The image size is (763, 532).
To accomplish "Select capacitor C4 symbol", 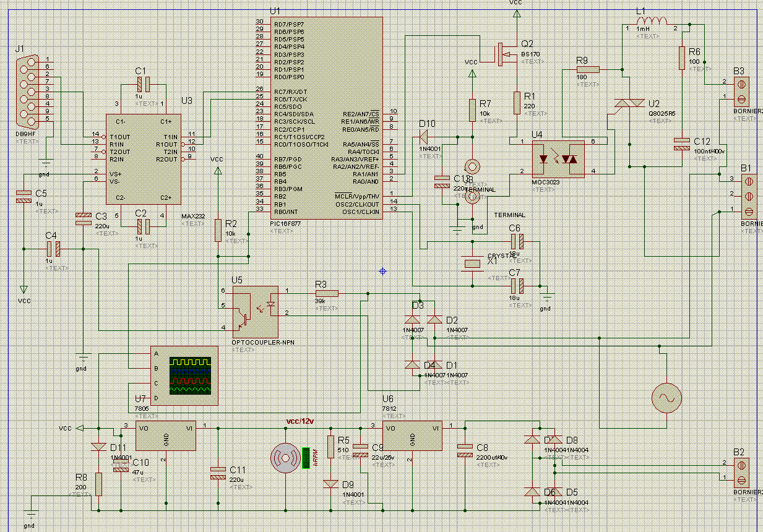I will (53, 249).
